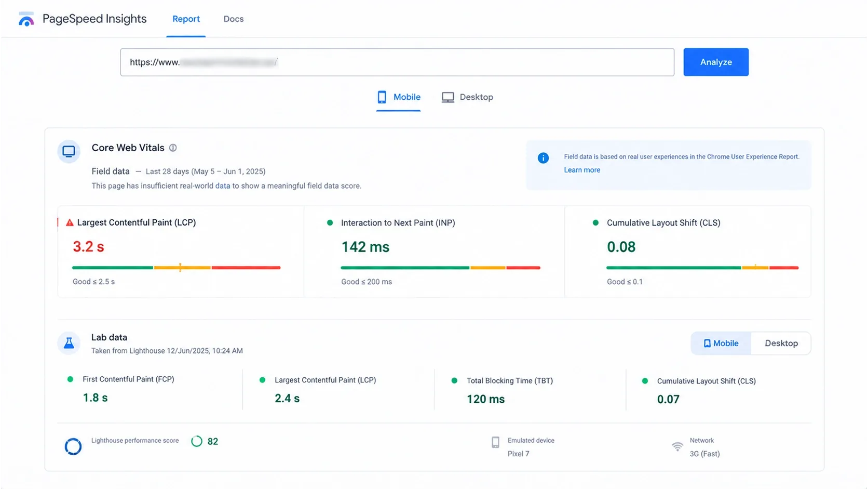Click the Analyze button
The width and height of the screenshot is (868, 489).
point(716,62)
